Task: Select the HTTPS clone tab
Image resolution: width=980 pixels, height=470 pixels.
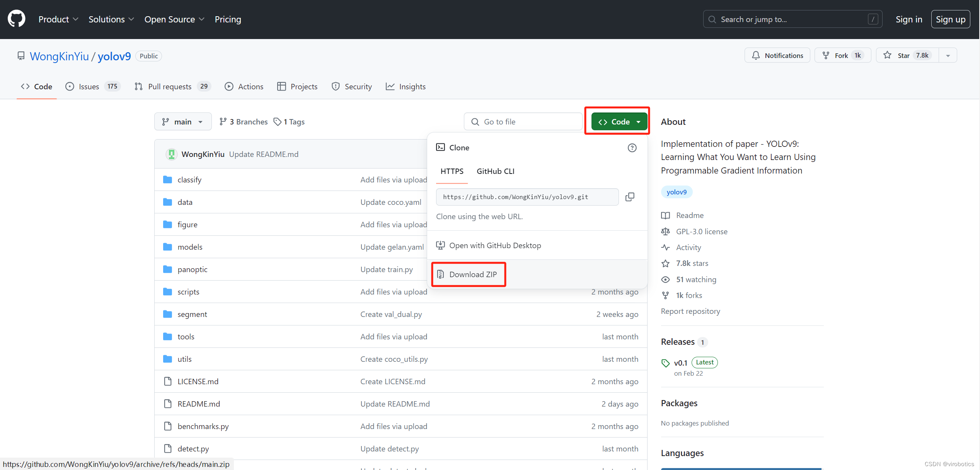Action: [452, 171]
